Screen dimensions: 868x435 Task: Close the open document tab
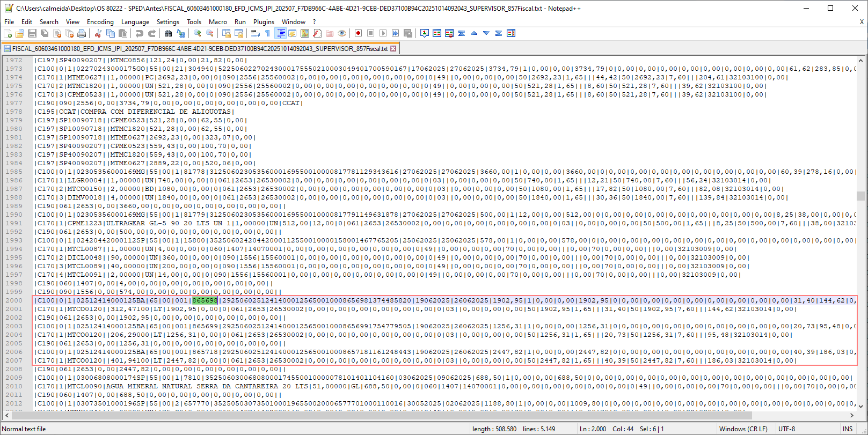393,48
